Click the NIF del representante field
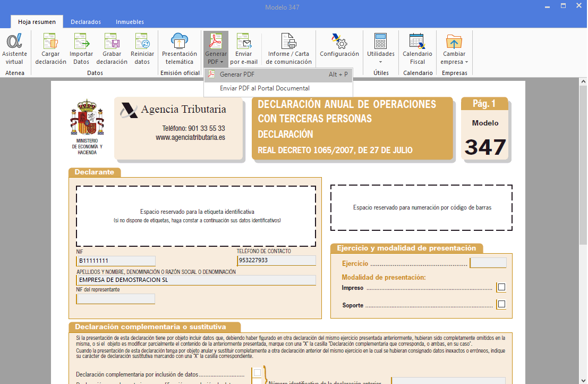 tap(115, 299)
